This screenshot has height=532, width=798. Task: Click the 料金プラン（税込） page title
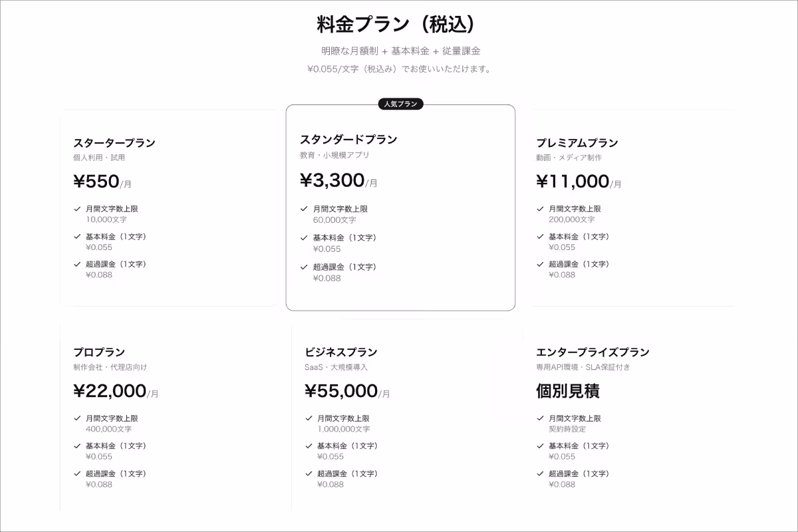point(399,25)
